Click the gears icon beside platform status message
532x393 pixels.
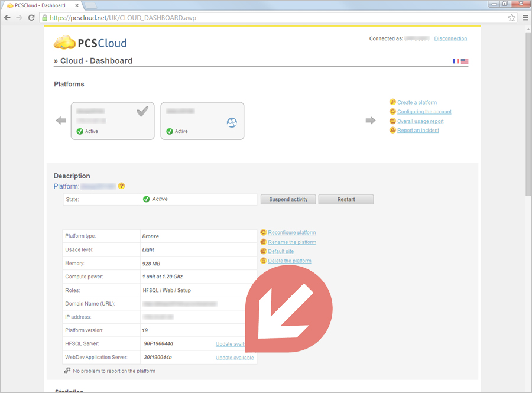tap(67, 371)
